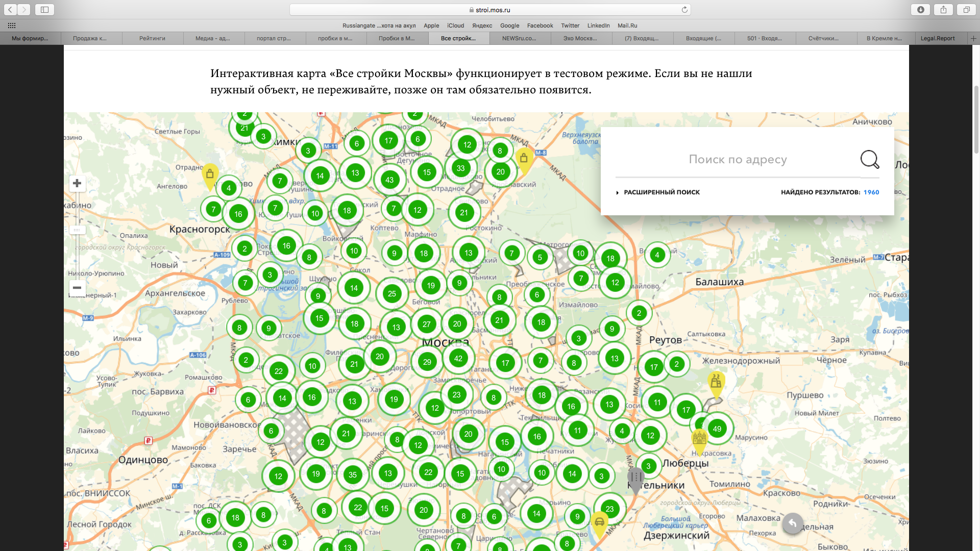
Task: Toggle the Safari sidebar button
Action: pyautogui.click(x=44, y=10)
